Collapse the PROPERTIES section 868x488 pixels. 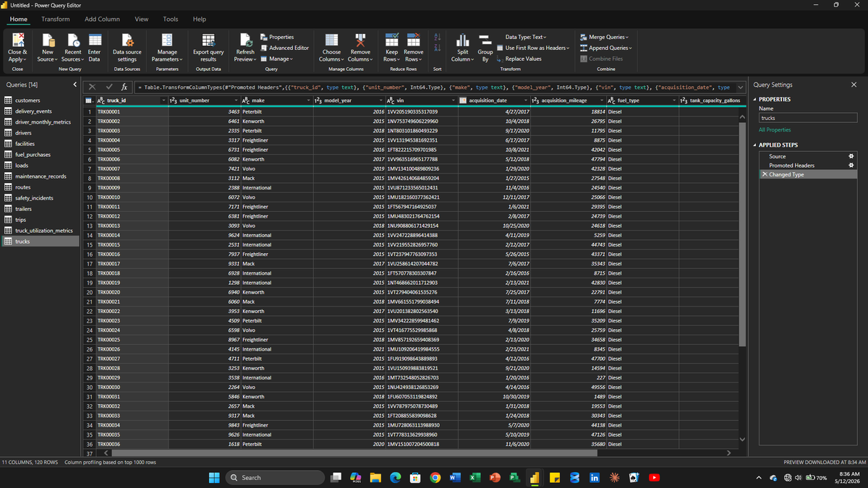(x=755, y=100)
